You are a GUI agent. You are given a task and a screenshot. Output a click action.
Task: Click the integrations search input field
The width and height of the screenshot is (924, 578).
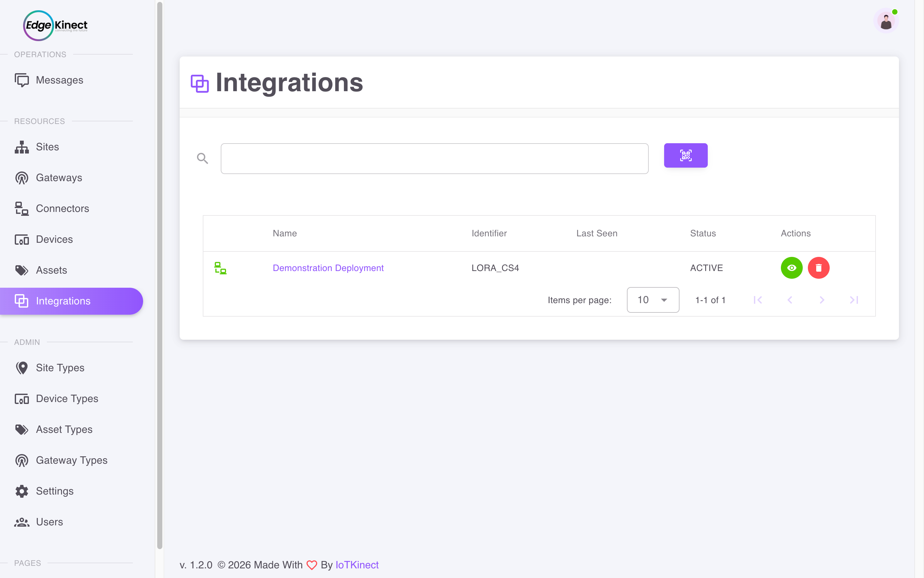pyautogui.click(x=434, y=159)
